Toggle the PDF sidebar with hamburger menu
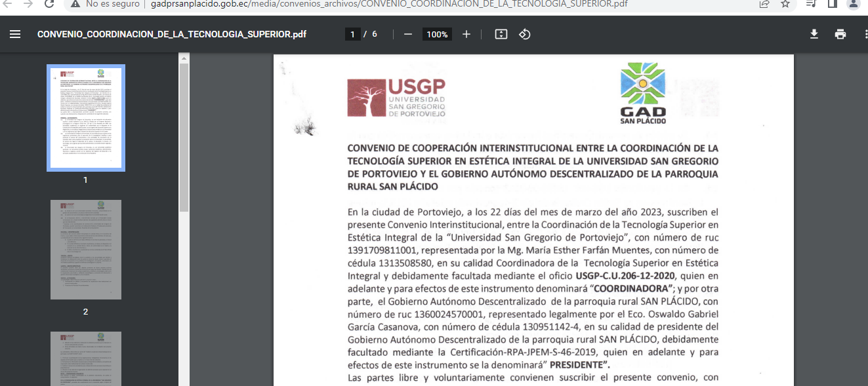 point(15,34)
